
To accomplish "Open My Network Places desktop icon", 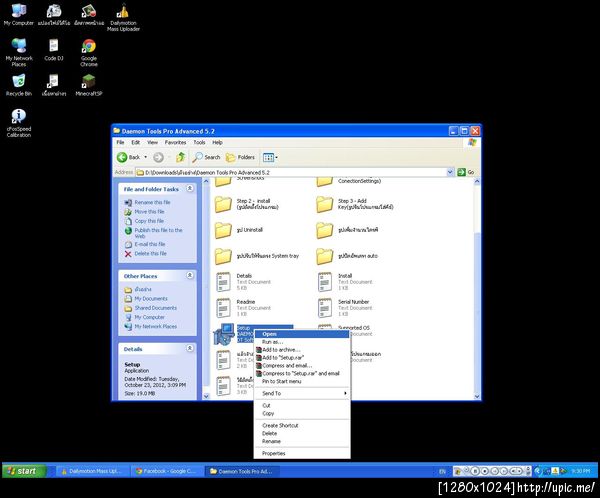I will click(19, 52).
